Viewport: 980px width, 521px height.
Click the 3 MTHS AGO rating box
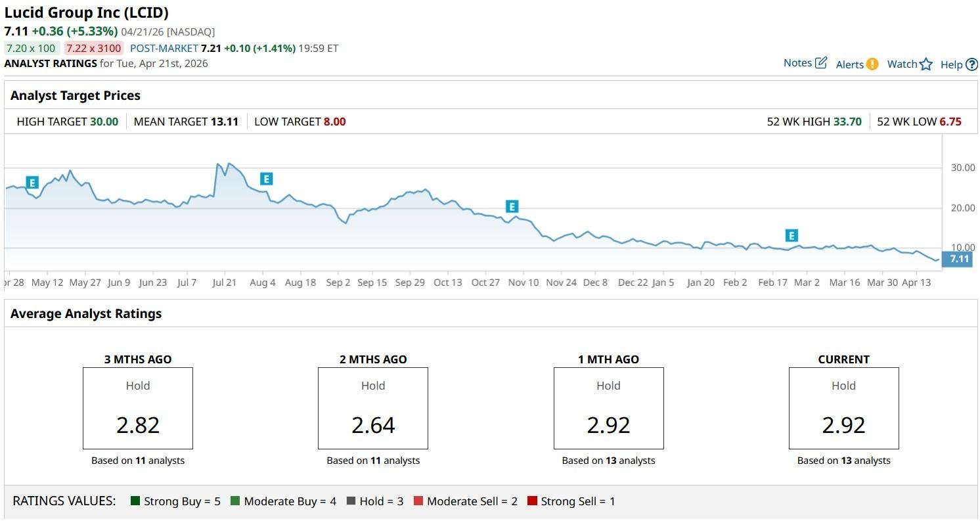(138, 408)
